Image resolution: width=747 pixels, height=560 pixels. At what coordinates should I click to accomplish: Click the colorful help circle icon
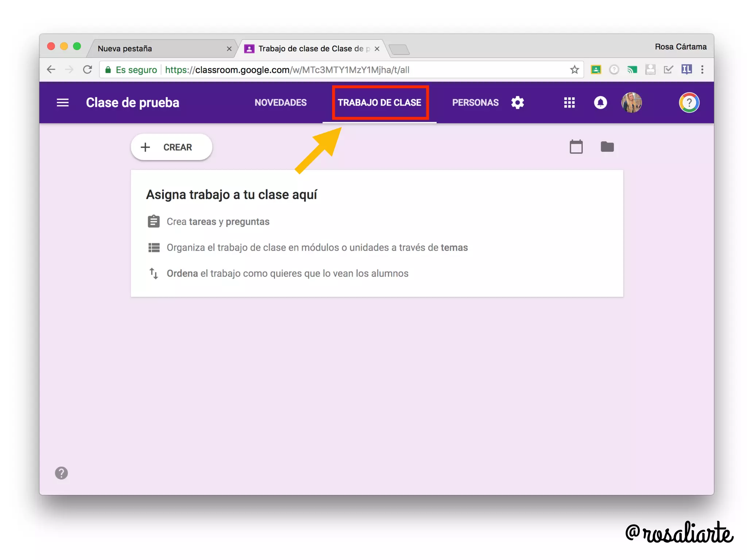[x=689, y=102]
